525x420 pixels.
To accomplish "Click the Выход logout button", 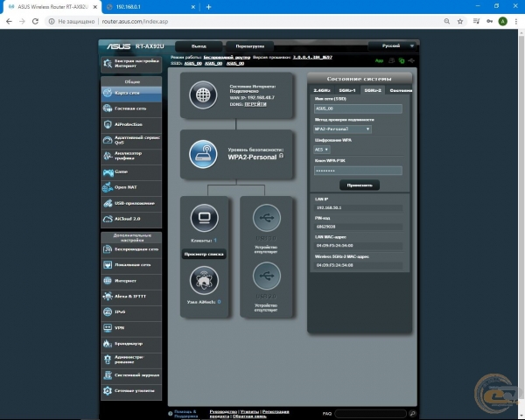I will 199,46.
